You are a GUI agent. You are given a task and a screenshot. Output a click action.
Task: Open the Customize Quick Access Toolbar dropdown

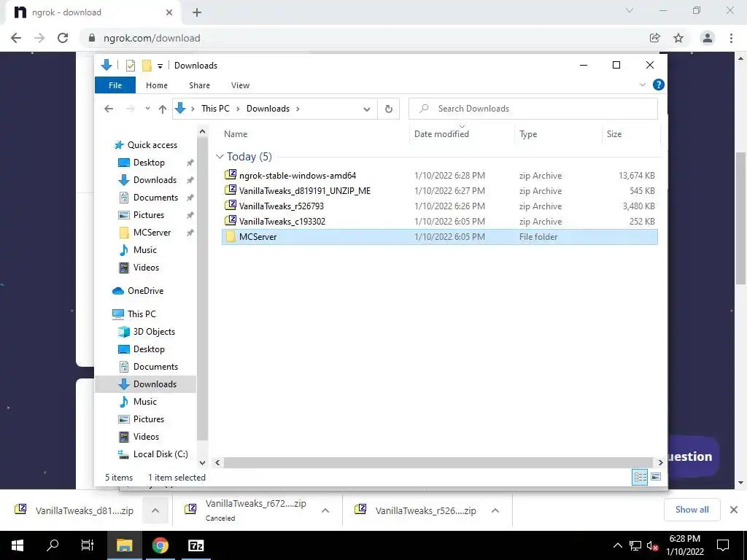point(160,66)
